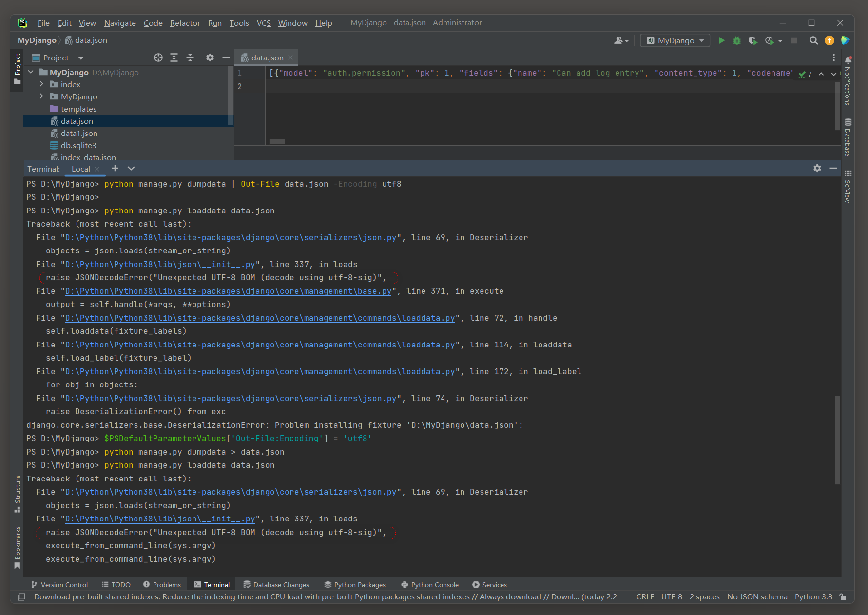Image resolution: width=868 pixels, height=615 pixels.
Task: Start the debug bug icon
Action: [x=737, y=40]
